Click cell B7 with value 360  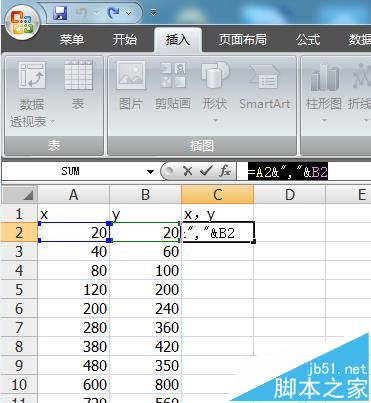[146, 327]
